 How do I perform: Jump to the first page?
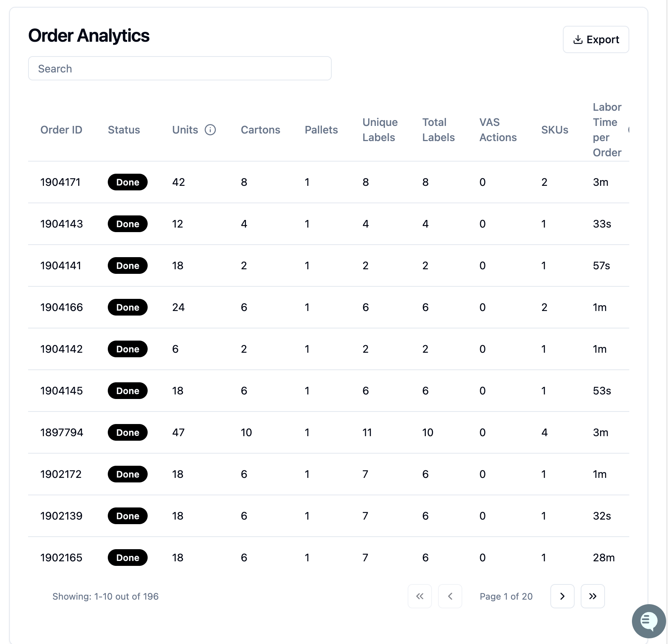click(x=419, y=596)
